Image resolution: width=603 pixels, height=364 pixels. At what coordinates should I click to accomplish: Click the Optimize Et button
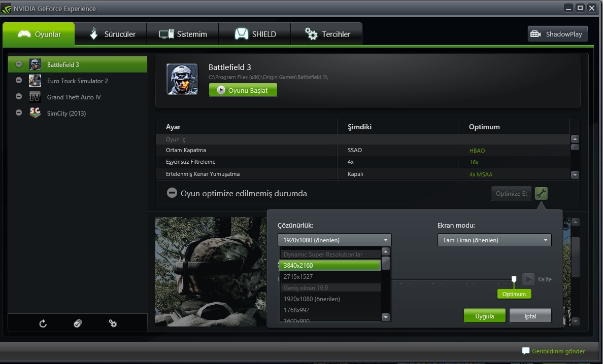click(512, 194)
